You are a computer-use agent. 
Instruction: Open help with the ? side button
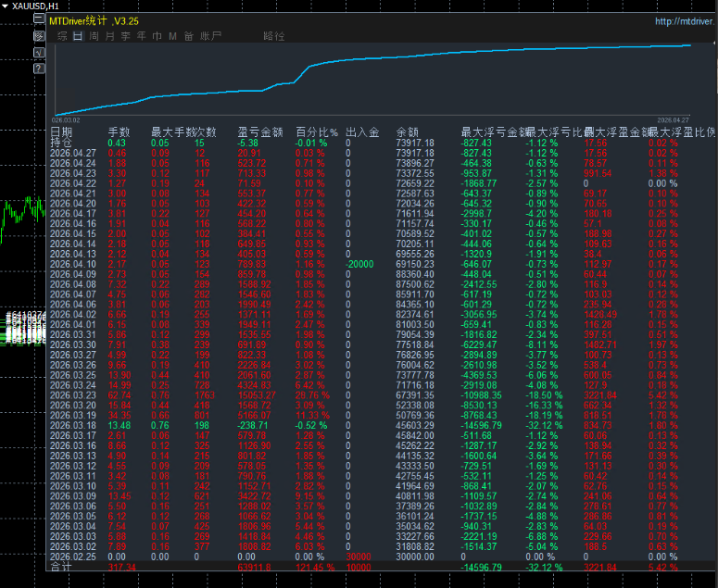[x=39, y=69]
